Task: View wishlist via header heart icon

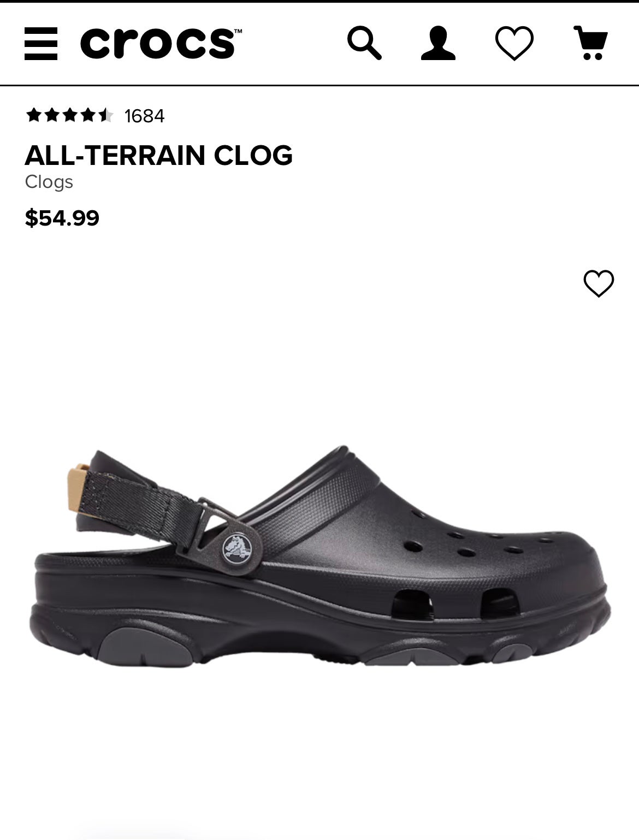Action: pos(514,43)
